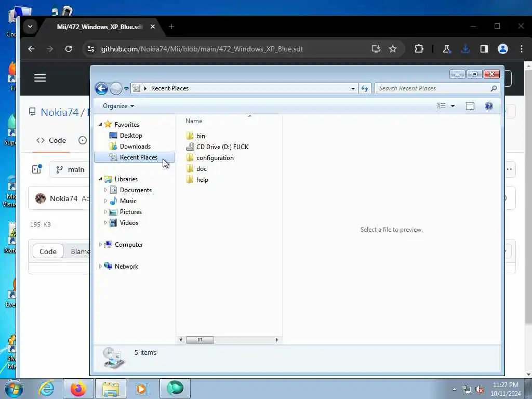Select the configuration folder
The width and height of the screenshot is (532, 399).
pyautogui.click(x=215, y=158)
